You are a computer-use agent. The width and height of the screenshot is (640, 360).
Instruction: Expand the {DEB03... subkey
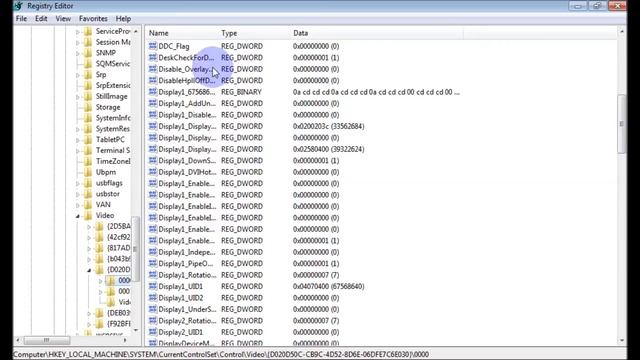coord(89,313)
